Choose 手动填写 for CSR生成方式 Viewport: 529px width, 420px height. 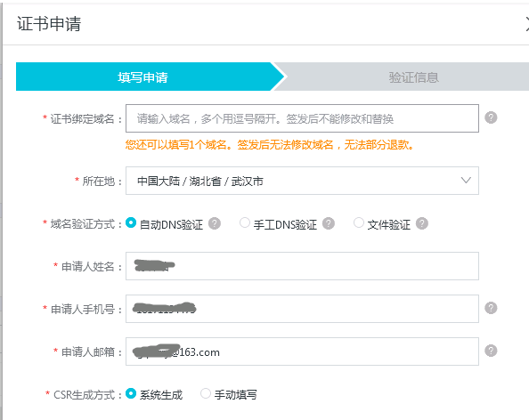click(206, 393)
